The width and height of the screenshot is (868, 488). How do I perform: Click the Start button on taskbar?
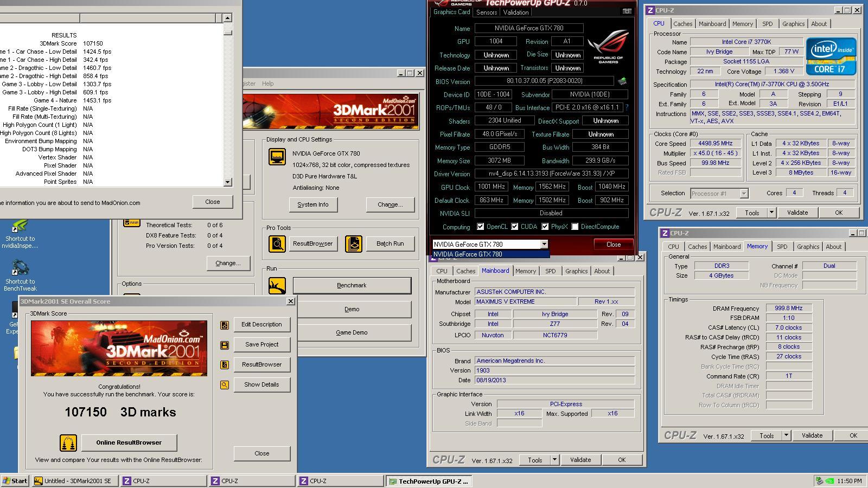[15, 481]
